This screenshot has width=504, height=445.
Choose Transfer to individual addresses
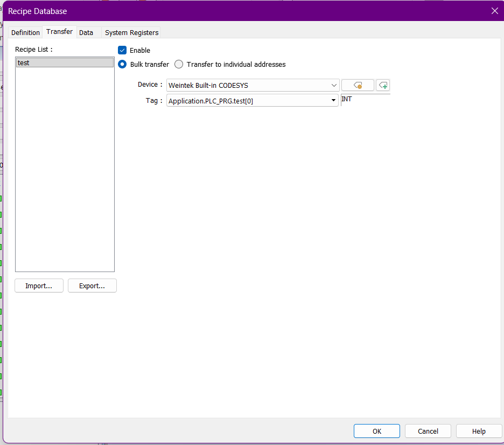click(x=179, y=64)
